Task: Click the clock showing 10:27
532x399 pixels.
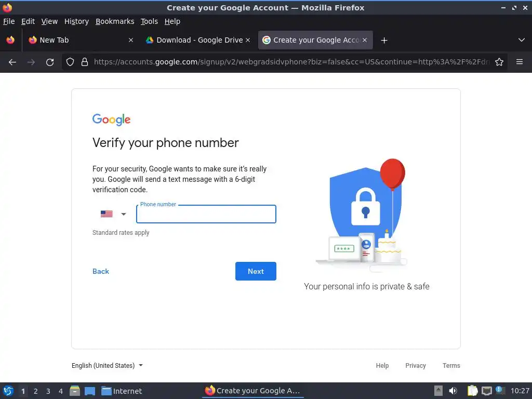Action: 520,391
